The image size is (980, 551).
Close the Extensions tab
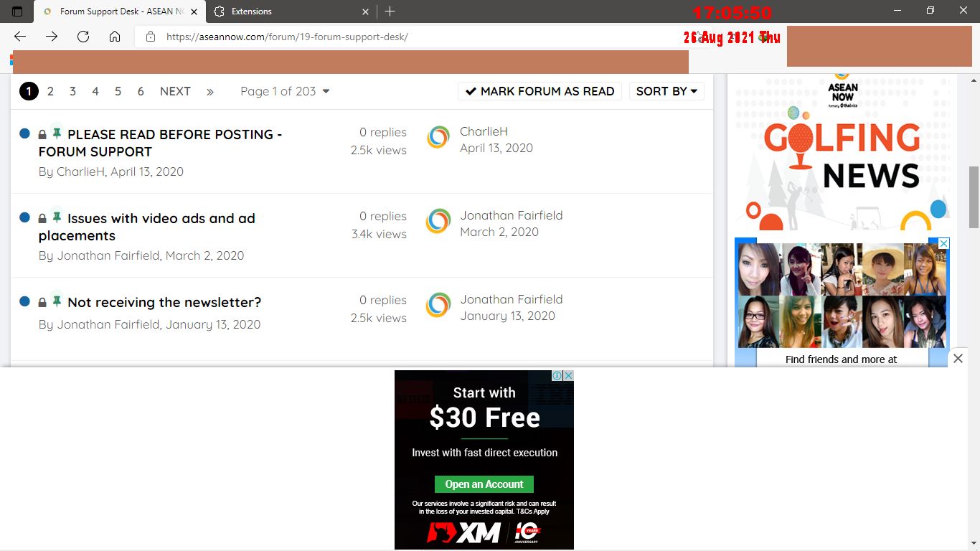pyautogui.click(x=365, y=11)
